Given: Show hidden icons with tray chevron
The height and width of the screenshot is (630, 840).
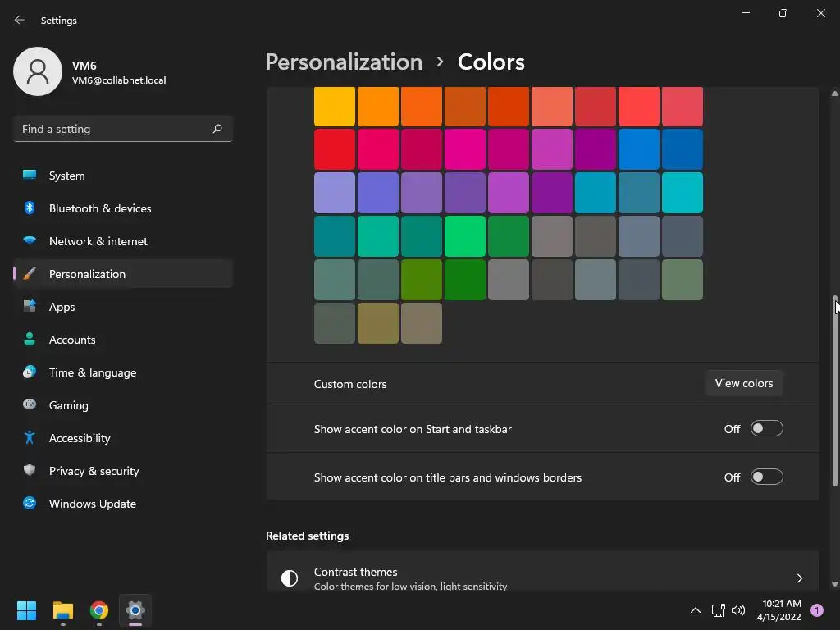Looking at the screenshot, I should pyautogui.click(x=696, y=610).
